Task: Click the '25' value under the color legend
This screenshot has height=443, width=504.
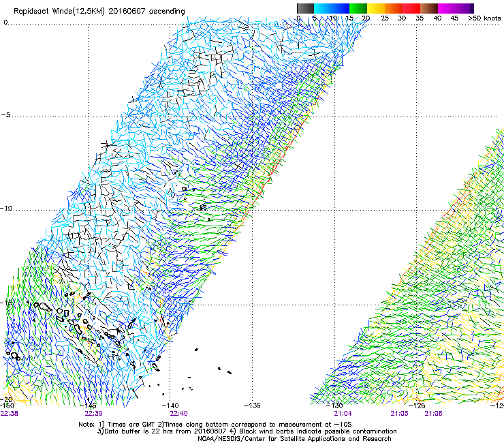Action: click(384, 18)
